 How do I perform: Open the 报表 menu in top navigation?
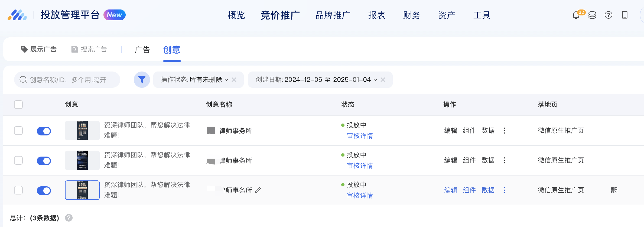tap(376, 15)
